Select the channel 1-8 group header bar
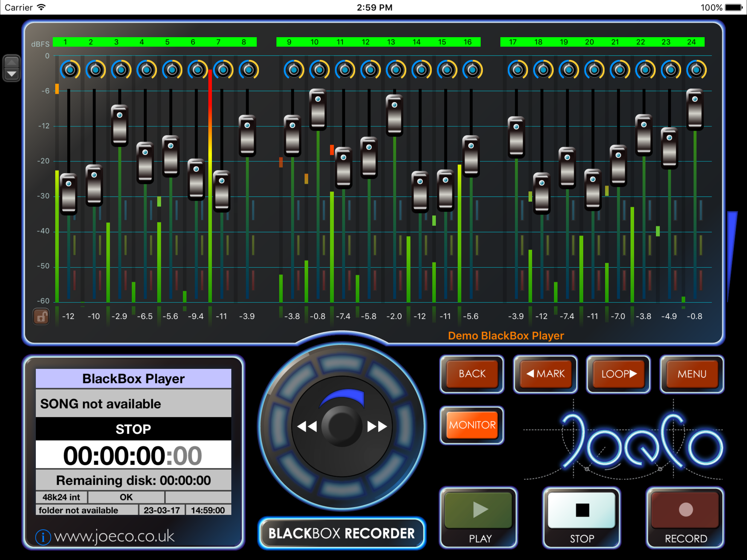 click(155, 42)
